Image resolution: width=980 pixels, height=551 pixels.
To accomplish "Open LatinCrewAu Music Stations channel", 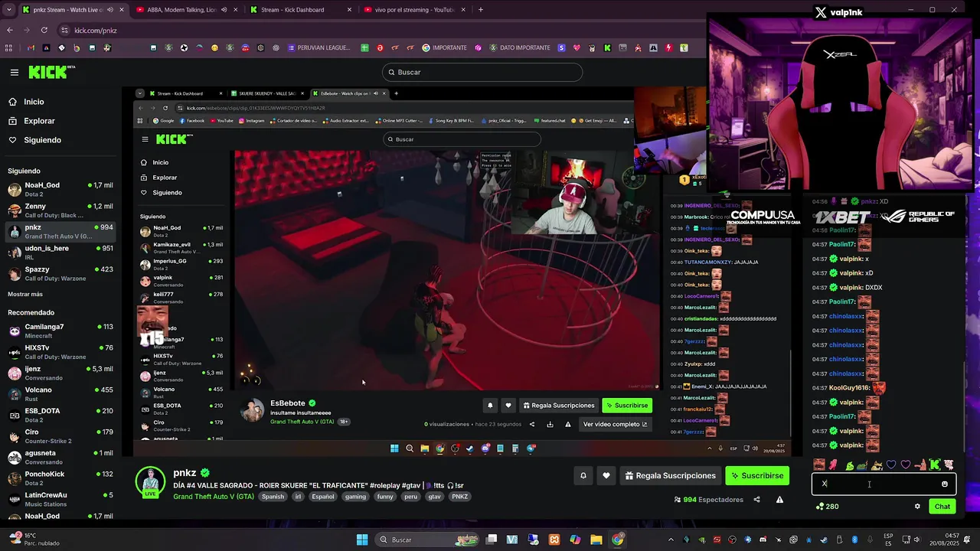I will click(60, 499).
